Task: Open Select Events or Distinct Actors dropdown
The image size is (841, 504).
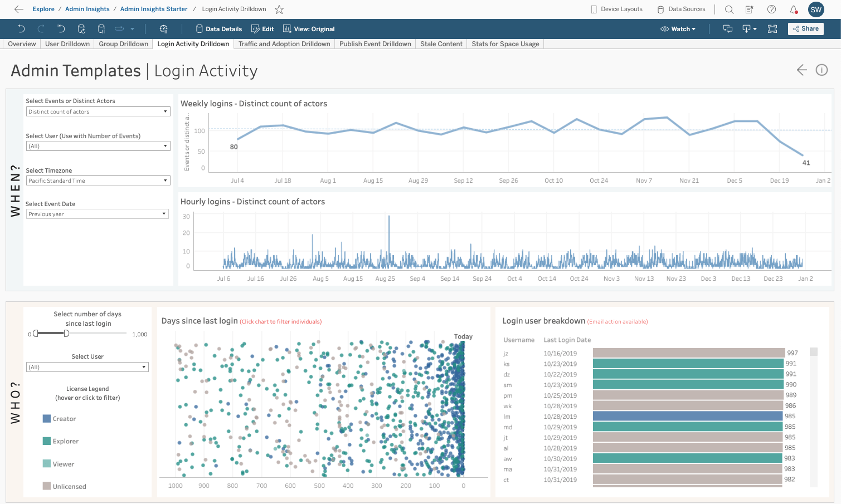Action: [x=98, y=111]
